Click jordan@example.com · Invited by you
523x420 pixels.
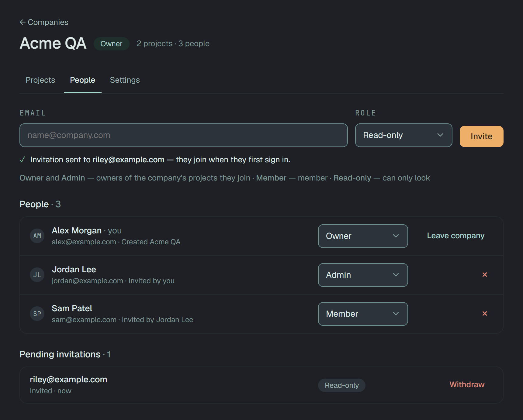pos(113,281)
